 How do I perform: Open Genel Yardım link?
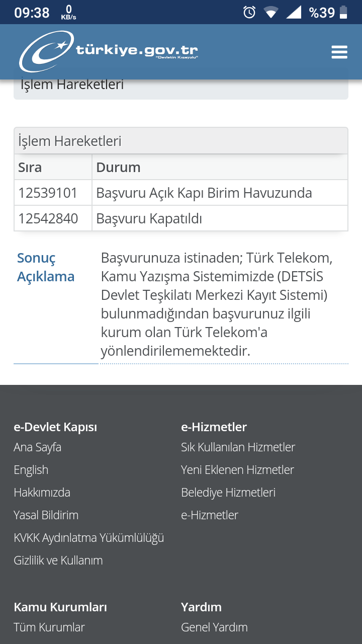(215, 627)
